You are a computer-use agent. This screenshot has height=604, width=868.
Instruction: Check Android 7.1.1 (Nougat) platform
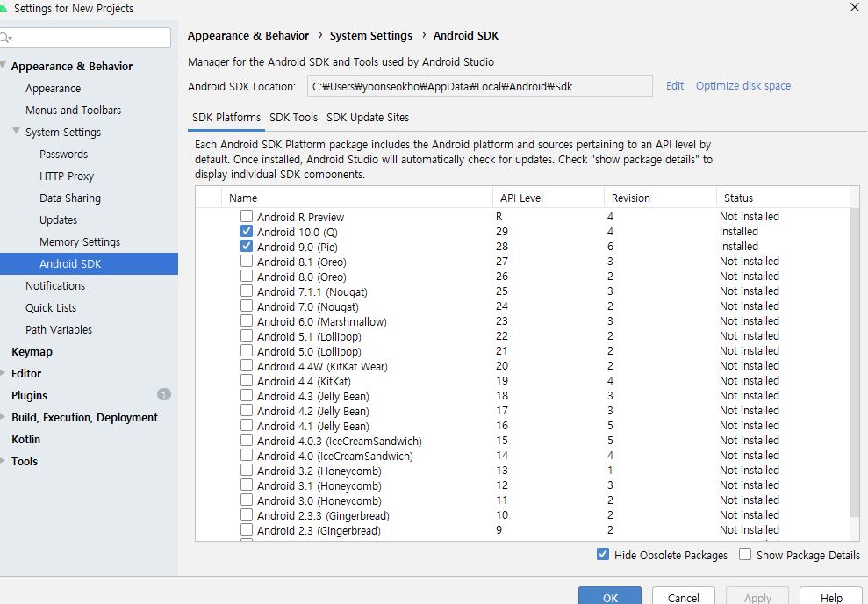(x=247, y=291)
